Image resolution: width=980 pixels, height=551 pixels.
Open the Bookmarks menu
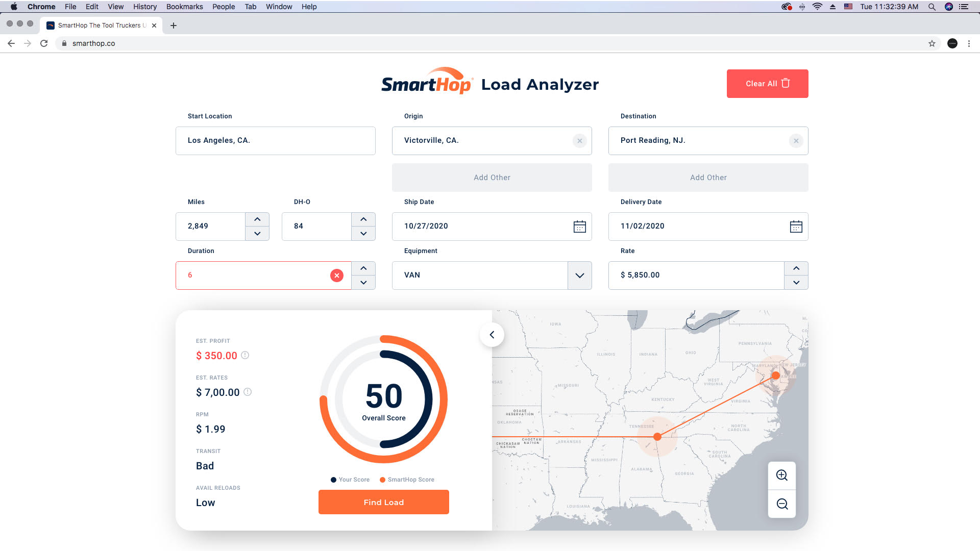point(185,7)
